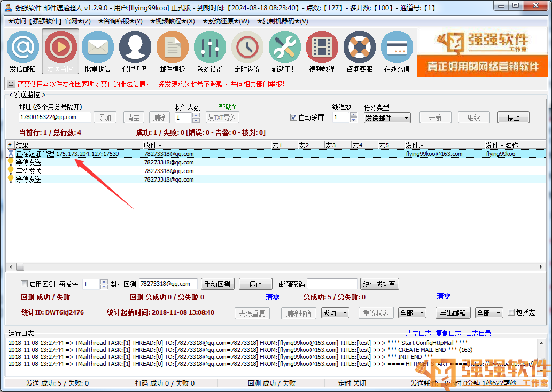
Task: Click the horizontal scrollbar thumb of the list
Action: pyautogui.click(x=20, y=266)
